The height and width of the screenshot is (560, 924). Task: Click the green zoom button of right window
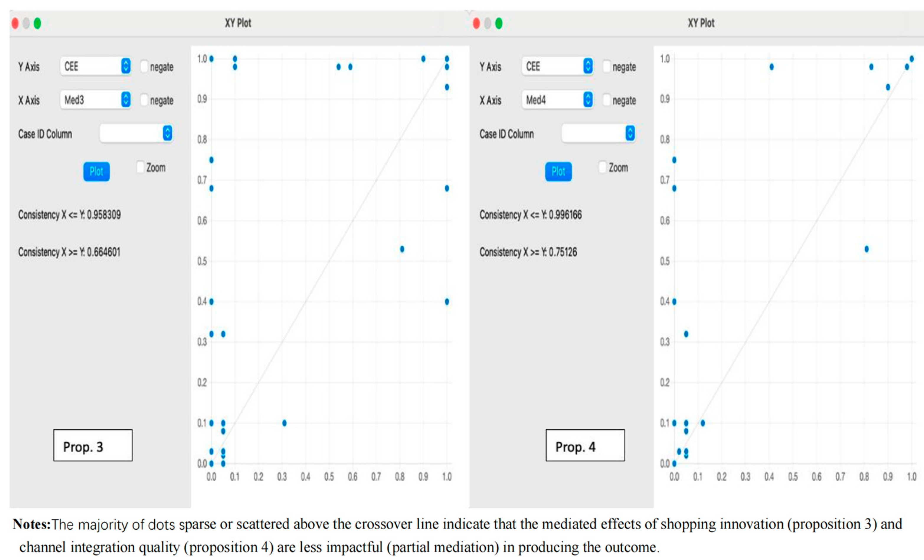[x=499, y=23]
